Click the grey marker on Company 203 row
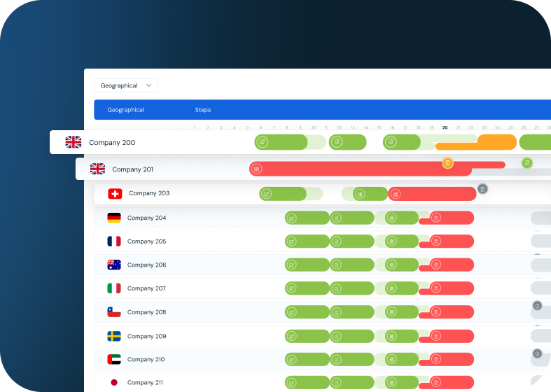Viewport: 551px width, 392px height. (x=482, y=189)
